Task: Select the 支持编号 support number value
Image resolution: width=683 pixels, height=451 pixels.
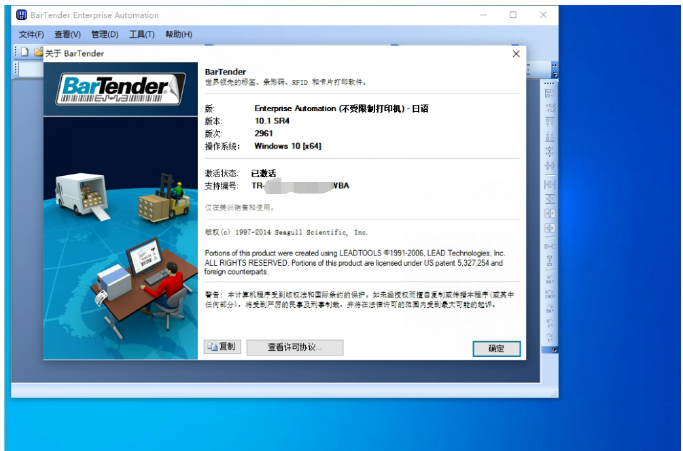Action: (x=301, y=186)
